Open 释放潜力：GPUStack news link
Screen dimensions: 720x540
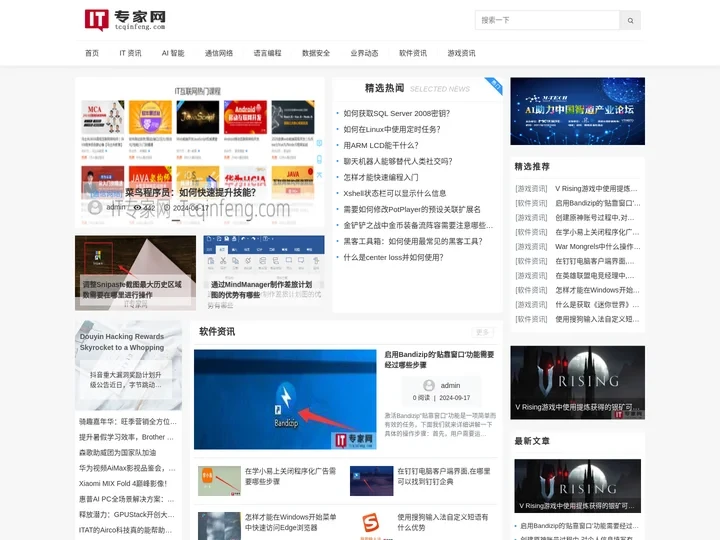127,515
